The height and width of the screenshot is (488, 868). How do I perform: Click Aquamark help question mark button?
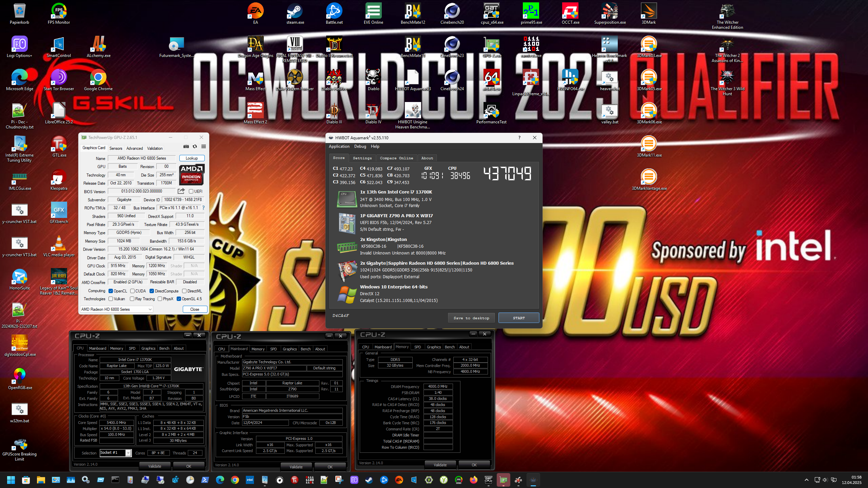(519, 138)
